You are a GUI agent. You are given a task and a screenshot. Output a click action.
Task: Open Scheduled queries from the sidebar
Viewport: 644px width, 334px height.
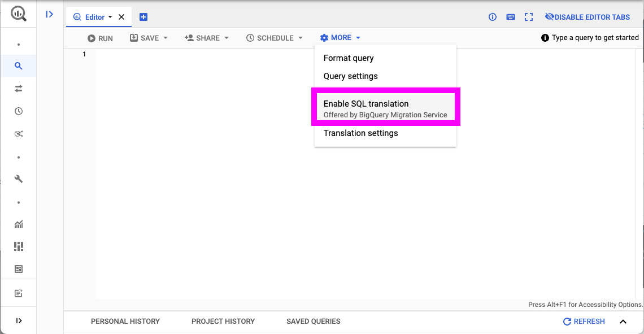tap(18, 111)
